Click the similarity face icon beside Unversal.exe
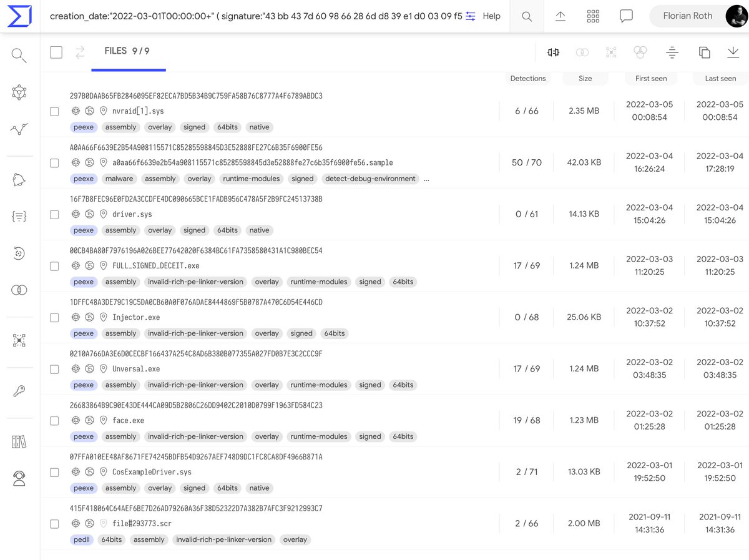This screenshot has height=560, width=749. tap(90, 369)
